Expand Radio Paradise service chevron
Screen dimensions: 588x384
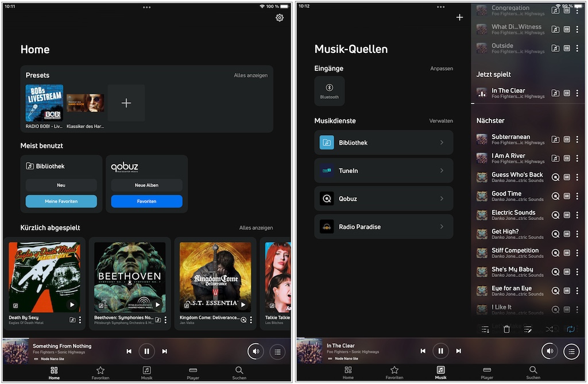click(442, 226)
